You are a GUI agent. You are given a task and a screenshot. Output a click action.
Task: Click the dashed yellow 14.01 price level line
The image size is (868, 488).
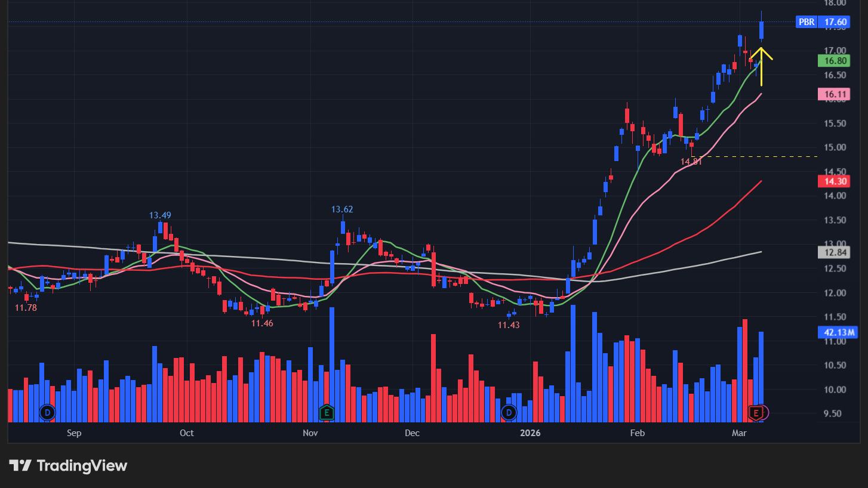click(764, 156)
